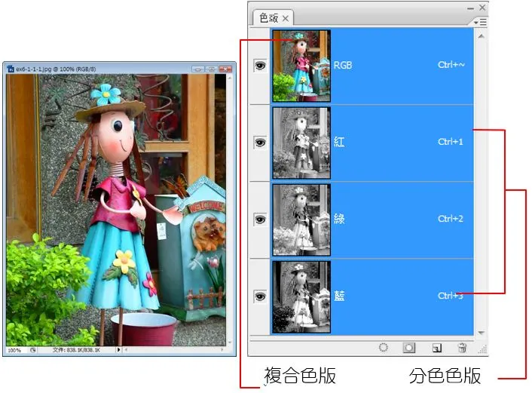Click the Ctrl+2 shortcut text

coord(450,219)
